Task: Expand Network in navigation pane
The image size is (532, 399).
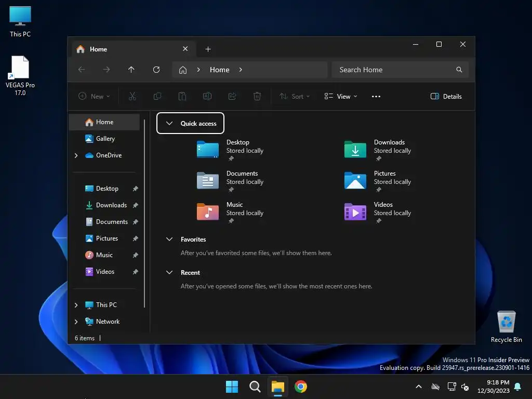Action: click(x=76, y=322)
